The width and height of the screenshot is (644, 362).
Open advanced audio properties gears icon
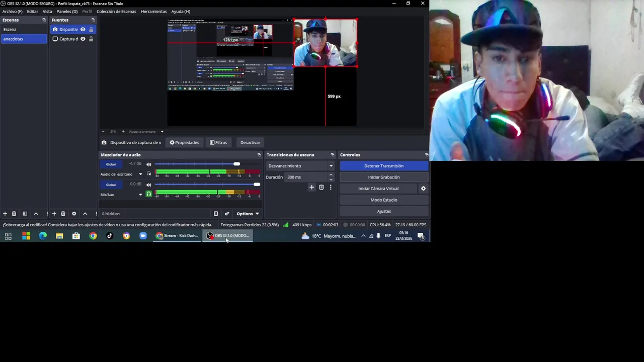tap(227, 214)
